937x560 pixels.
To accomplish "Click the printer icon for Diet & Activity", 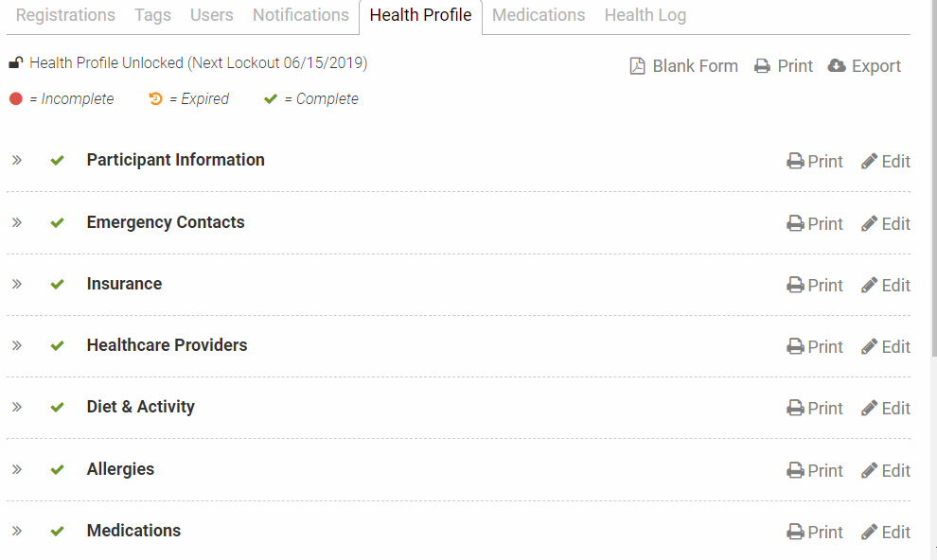I will point(795,409).
